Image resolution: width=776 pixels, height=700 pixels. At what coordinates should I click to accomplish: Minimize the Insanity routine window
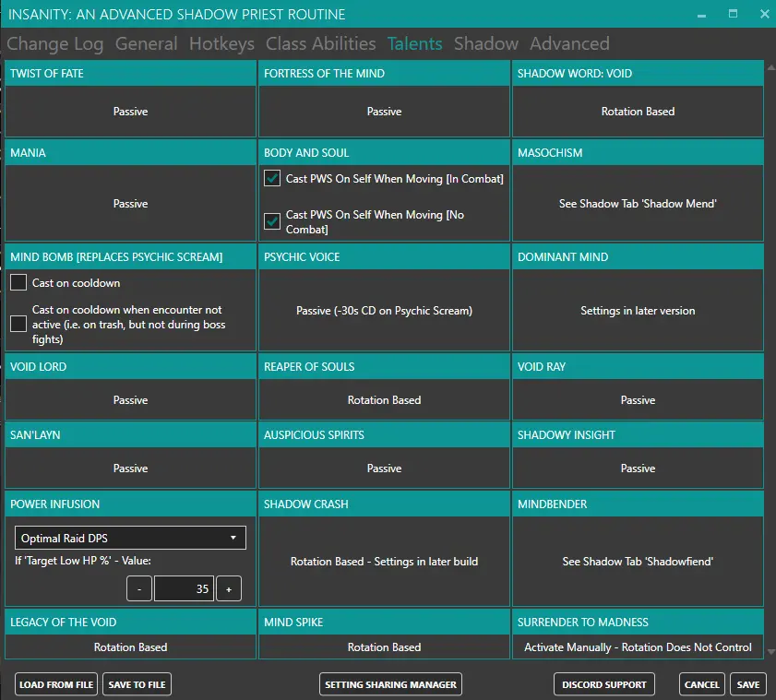pos(702,15)
